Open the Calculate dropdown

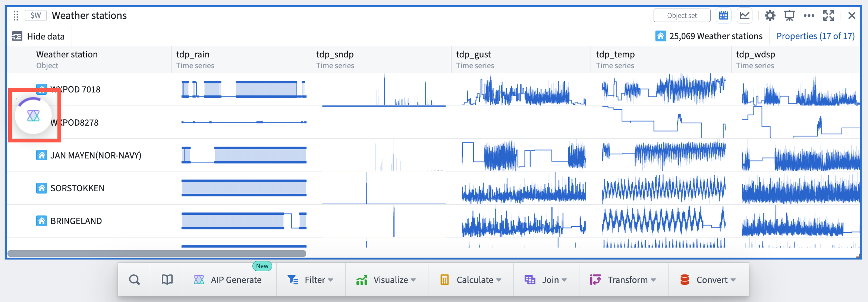(471, 280)
